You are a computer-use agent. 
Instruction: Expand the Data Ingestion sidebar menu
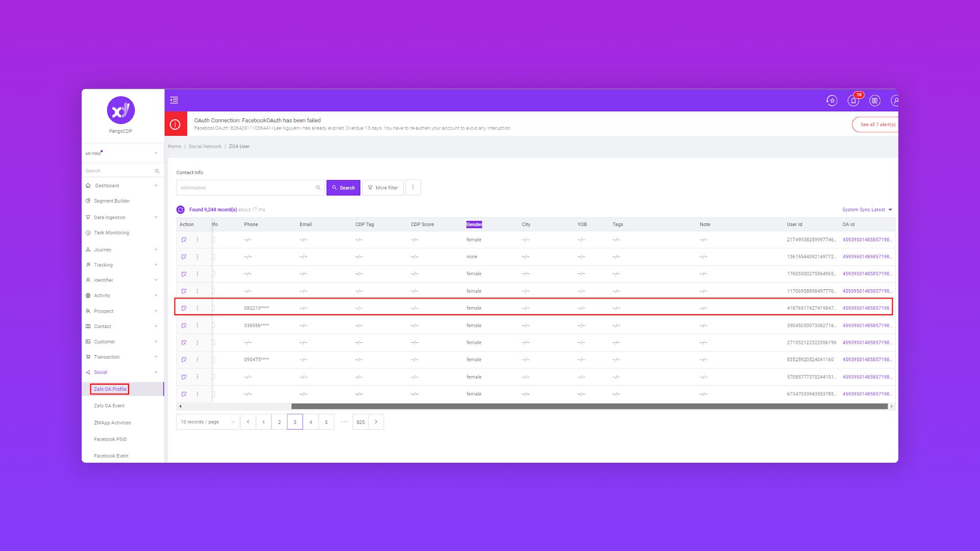click(x=121, y=217)
